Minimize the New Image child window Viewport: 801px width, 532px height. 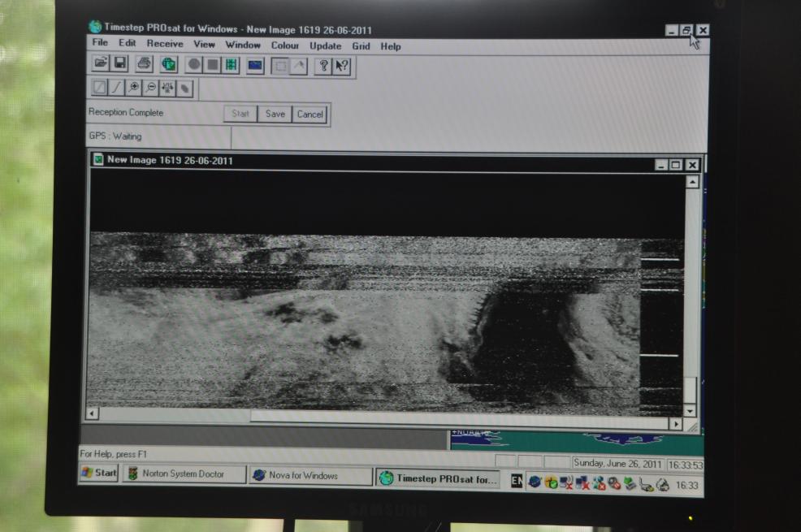coord(661,164)
